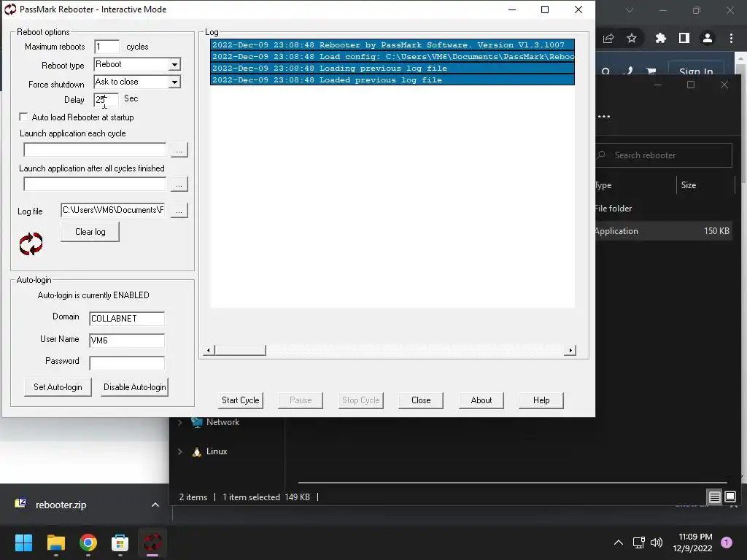Browse for log file location

tap(179, 210)
